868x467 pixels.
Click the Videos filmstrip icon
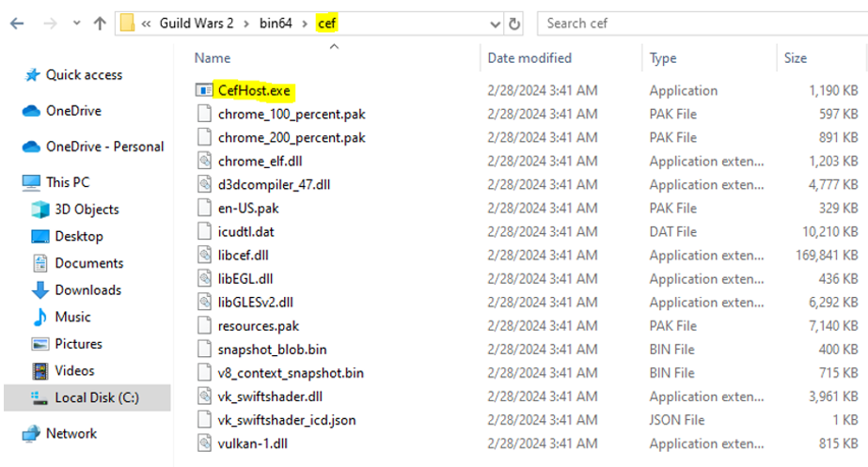(39, 371)
